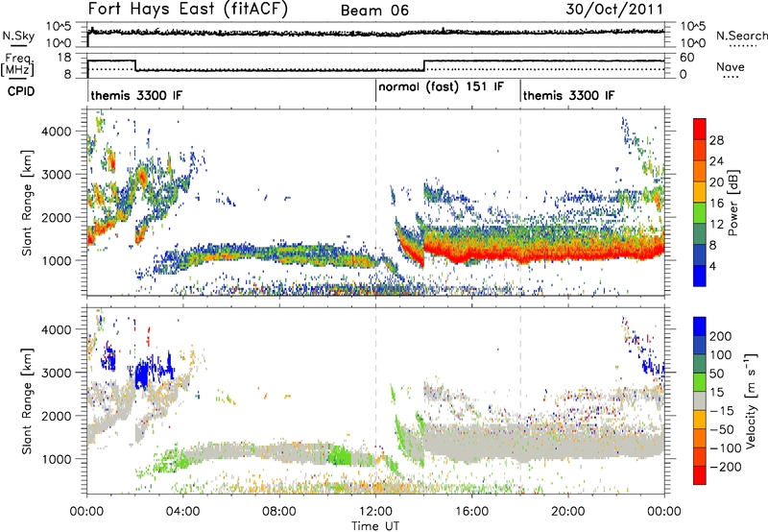
Task: Click the -200 value on Velocity colorbar
Action: click(x=726, y=467)
